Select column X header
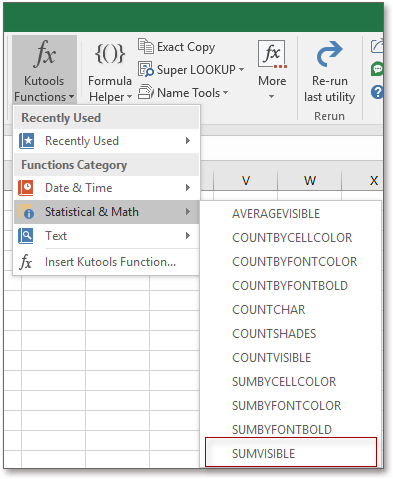The width and height of the screenshot is (393, 479). [363, 181]
